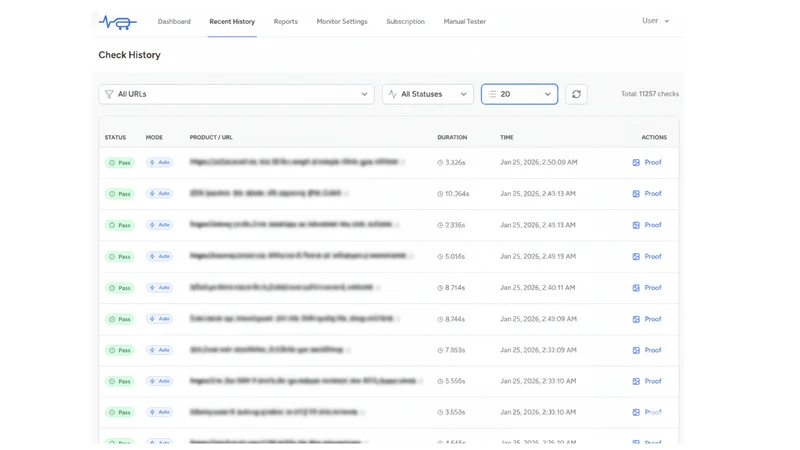This screenshot has height=450, width=800.
Task: Click the pulse icon in the status filter
Action: pyautogui.click(x=392, y=94)
